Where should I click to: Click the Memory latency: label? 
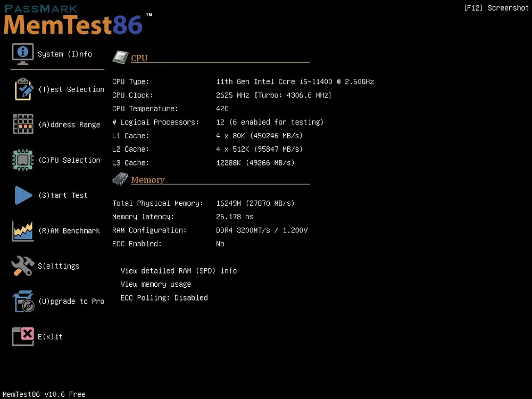143,217
